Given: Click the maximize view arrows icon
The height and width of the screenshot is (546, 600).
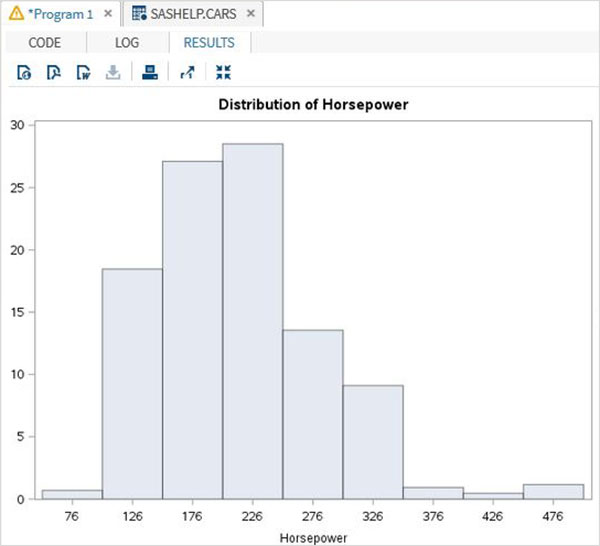Looking at the screenshot, I should click(x=222, y=72).
